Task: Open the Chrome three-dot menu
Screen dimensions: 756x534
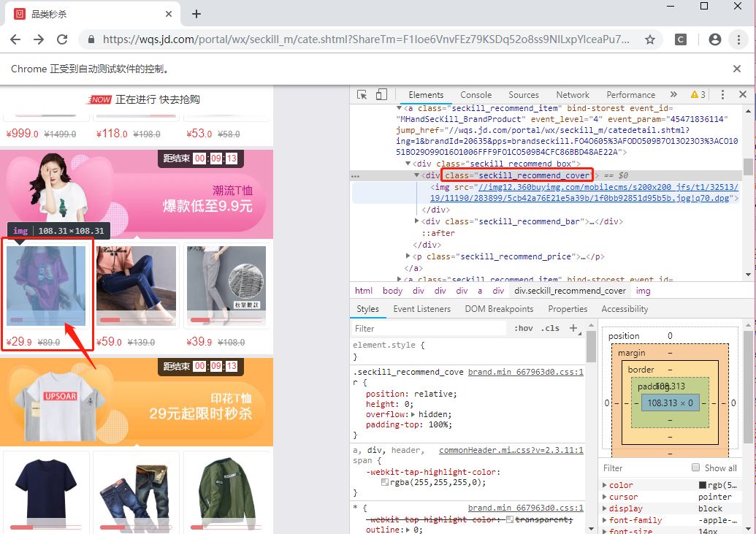Action: coord(738,39)
